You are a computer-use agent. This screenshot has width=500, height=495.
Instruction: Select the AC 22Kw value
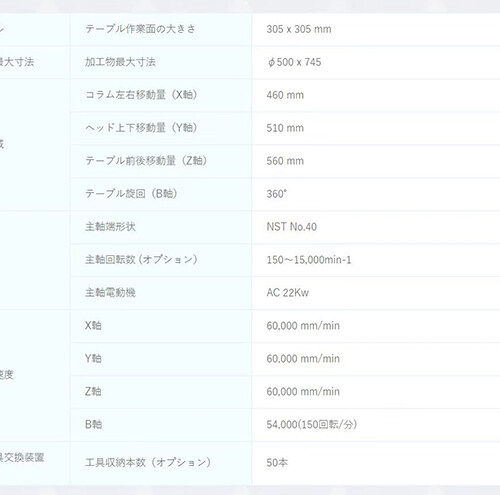point(288,293)
